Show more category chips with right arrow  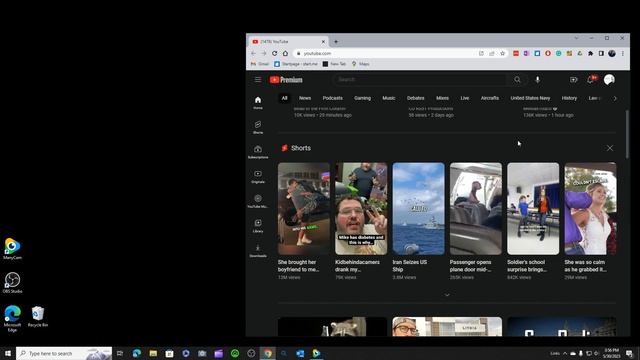point(615,98)
